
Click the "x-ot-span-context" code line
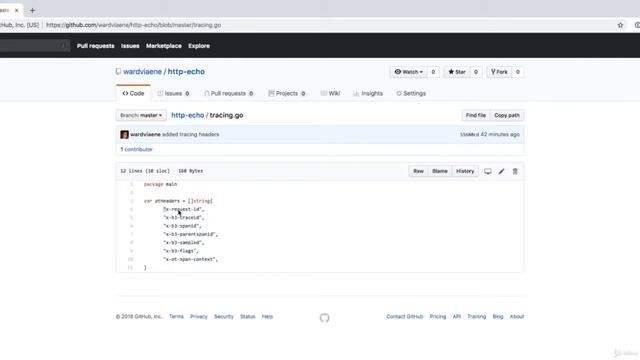coord(191,259)
